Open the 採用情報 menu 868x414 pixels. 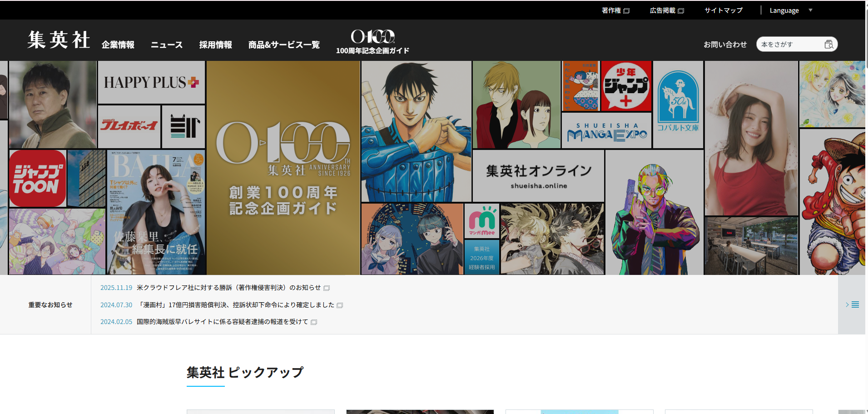point(216,45)
